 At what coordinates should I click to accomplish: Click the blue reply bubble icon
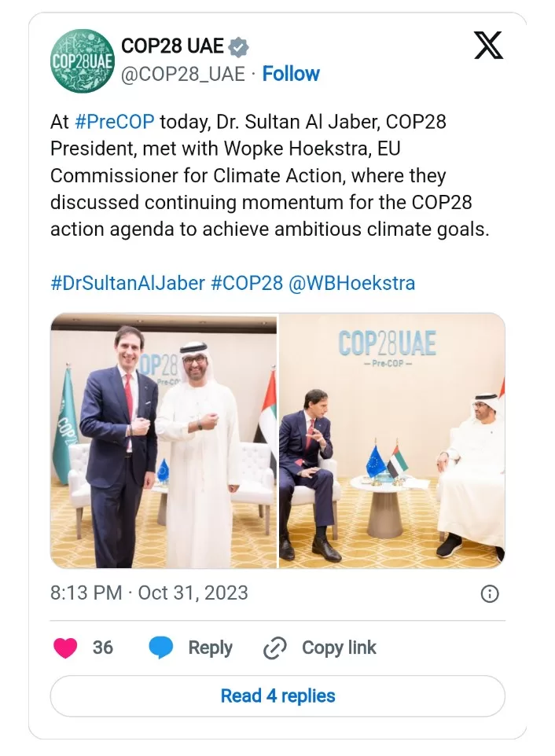point(161,648)
